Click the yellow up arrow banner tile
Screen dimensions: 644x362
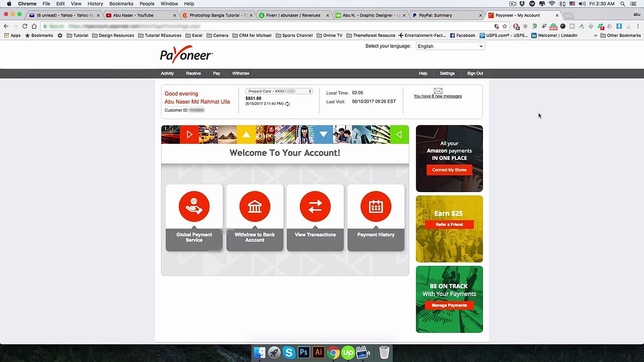(246, 135)
